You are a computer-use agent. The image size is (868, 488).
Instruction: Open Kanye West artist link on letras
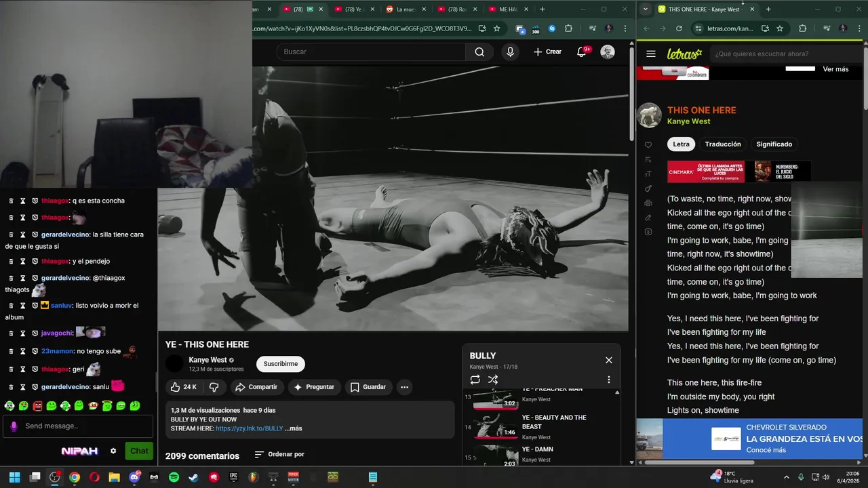click(688, 121)
